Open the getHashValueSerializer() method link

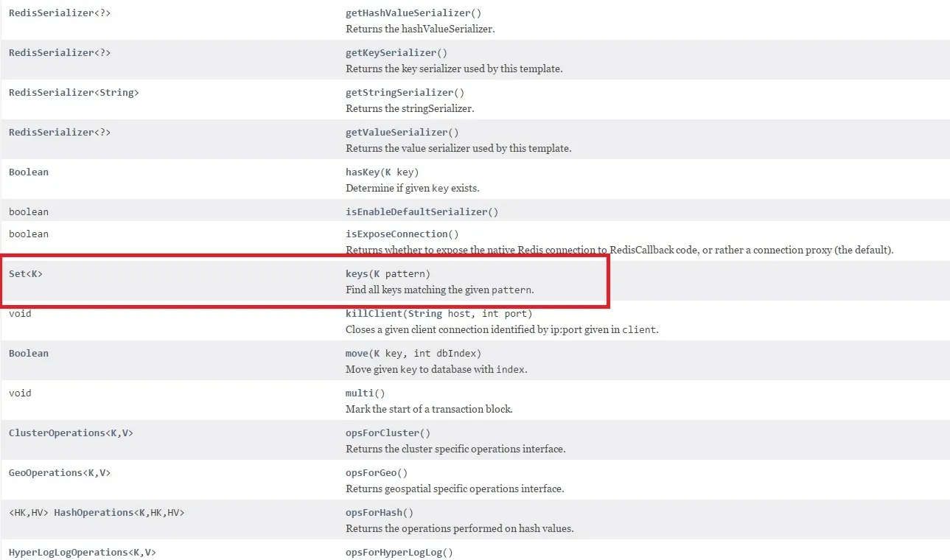413,13
